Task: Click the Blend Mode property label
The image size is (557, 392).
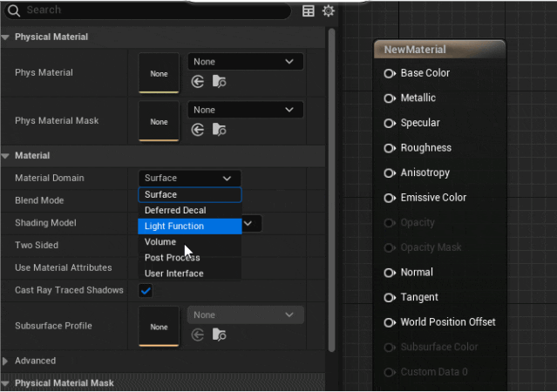Action: pos(39,200)
